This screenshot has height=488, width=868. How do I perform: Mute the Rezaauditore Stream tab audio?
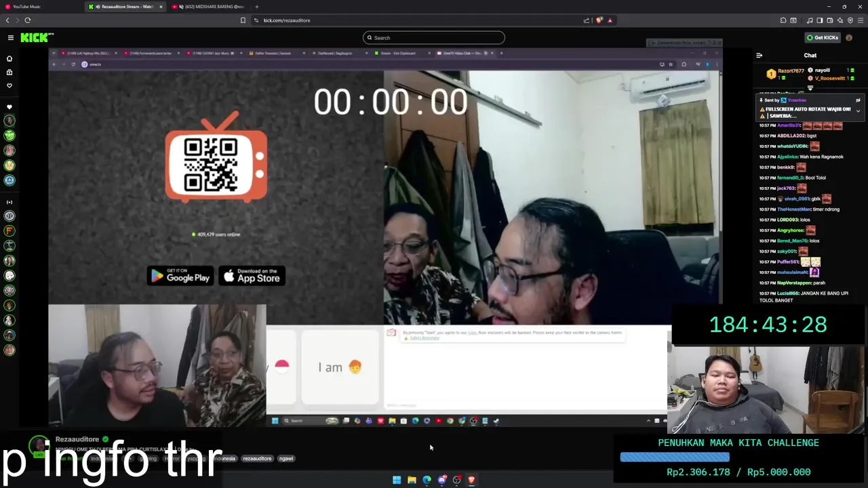[x=98, y=7]
